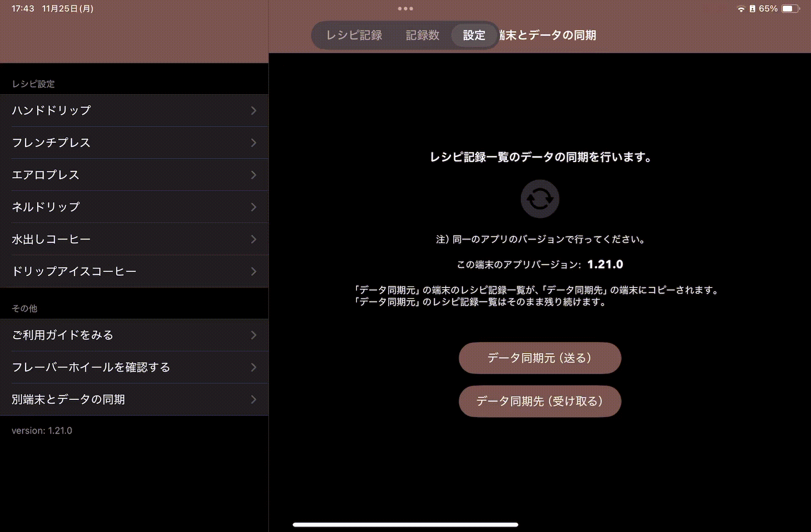This screenshot has height=532, width=811.
Task: Tap the circular sync arrows icon
Action: tap(539, 198)
